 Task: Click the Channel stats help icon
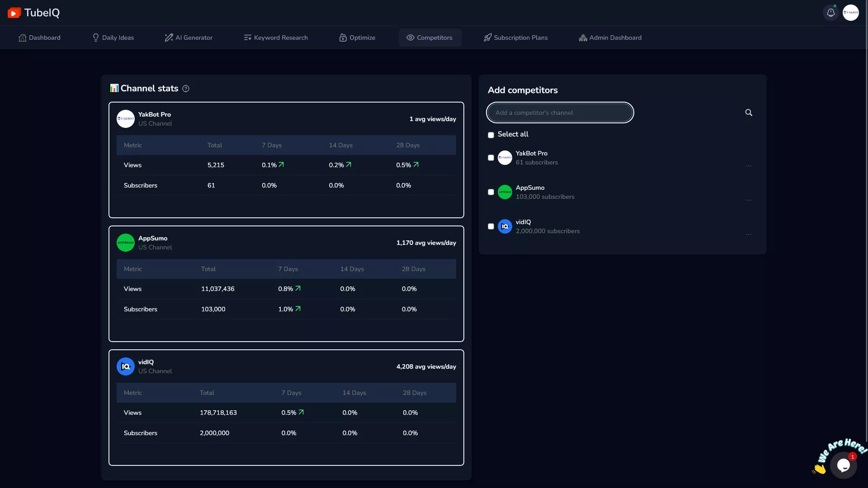coord(186,89)
